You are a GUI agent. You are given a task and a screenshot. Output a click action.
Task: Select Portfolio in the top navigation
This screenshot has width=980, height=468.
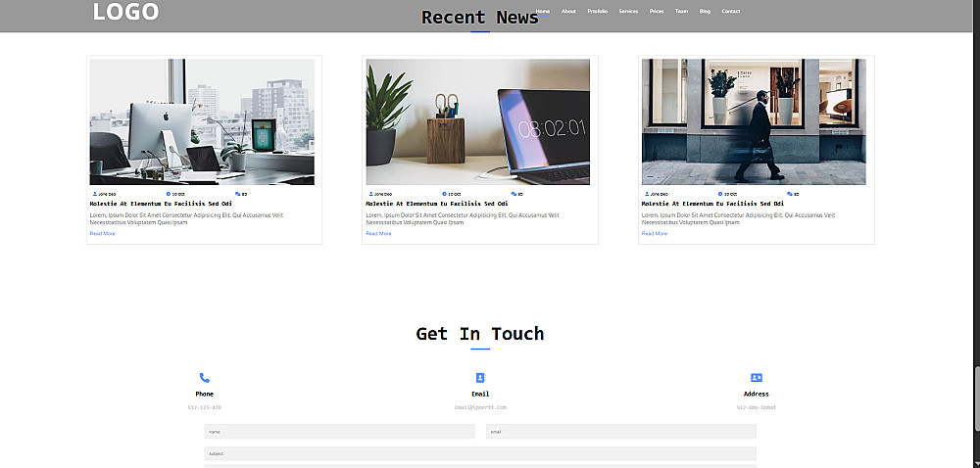click(x=598, y=11)
